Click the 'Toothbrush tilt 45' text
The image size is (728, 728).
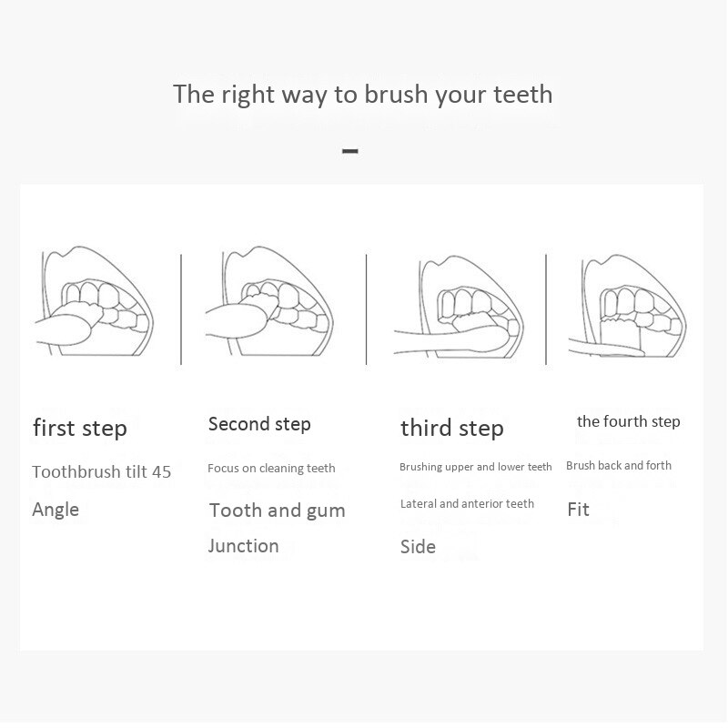[x=102, y=472]
